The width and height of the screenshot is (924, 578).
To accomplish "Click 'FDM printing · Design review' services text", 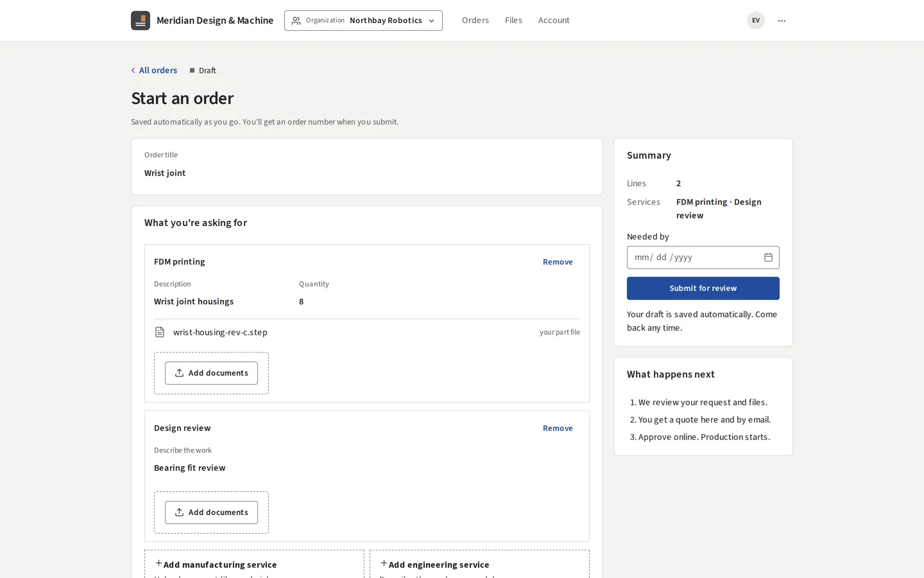I will click(x=719, y=209).
